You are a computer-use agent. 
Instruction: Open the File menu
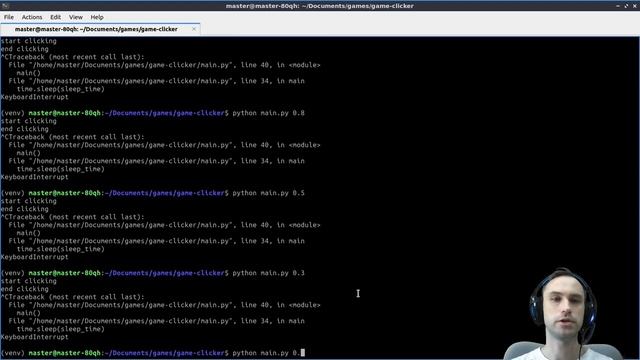pos(9,17)
